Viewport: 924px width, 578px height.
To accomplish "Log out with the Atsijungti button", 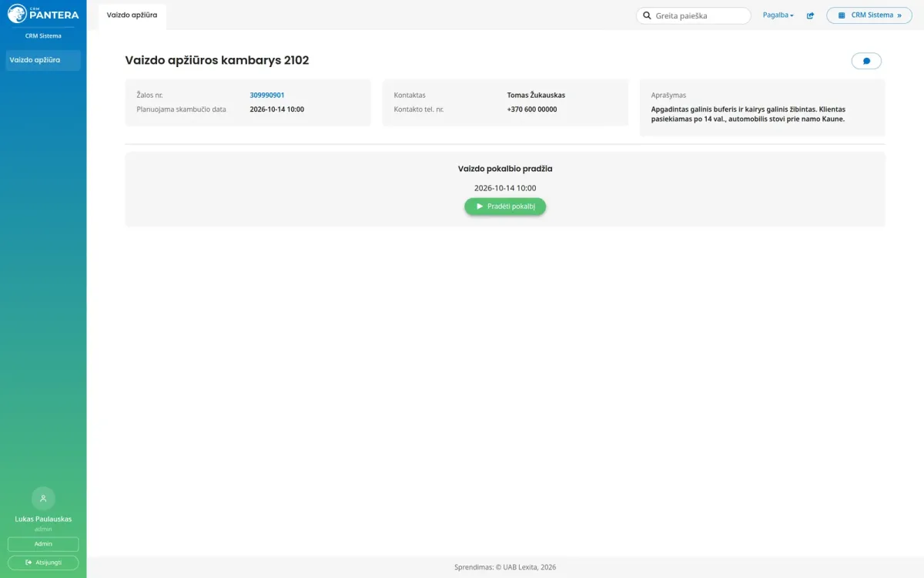I will [x=43, y=563].
